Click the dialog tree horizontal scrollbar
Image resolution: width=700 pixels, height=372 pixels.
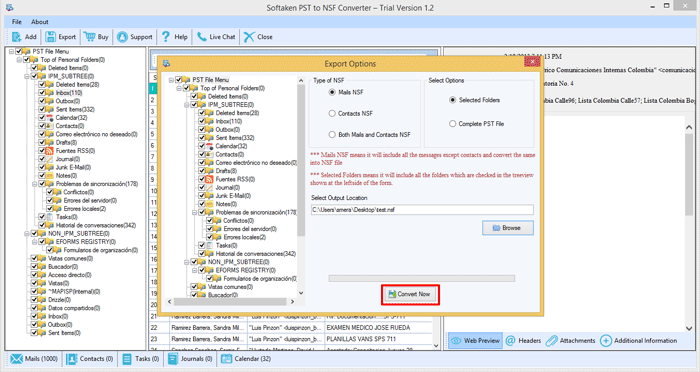click(x=230, y=302)
